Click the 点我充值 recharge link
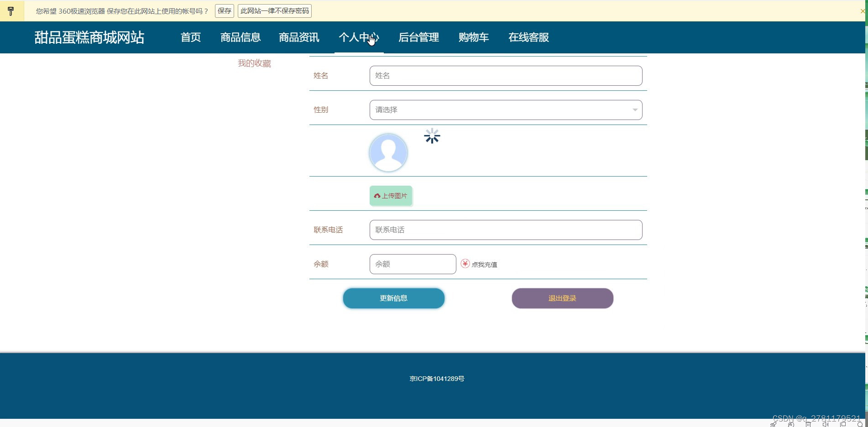The height and width of the screenshot is (427, 868). tap(484, 265)
